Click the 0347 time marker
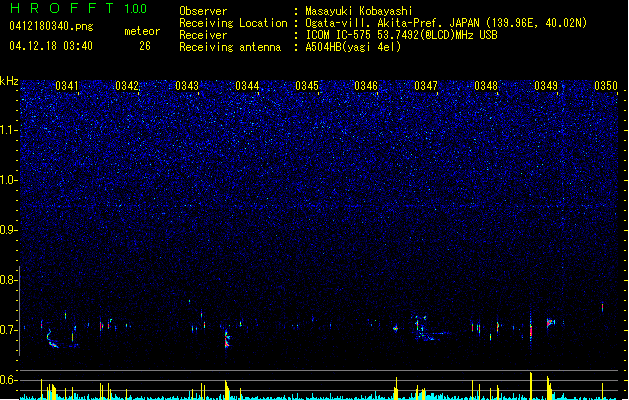The height and width of the screenshot is (400, 629). coord(426,86)
